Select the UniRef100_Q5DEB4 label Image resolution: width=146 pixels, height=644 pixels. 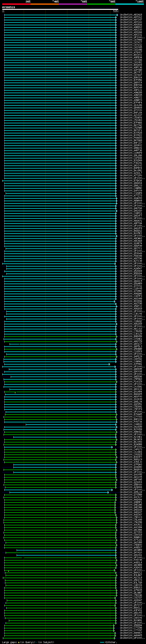(x=131, y=625)
